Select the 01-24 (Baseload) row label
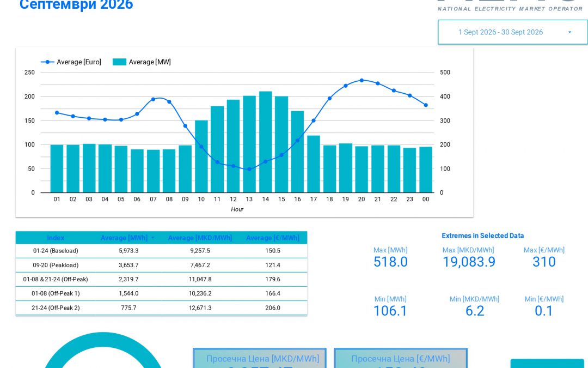The height and width of the screenshot is (368, 588). (56, 250)
